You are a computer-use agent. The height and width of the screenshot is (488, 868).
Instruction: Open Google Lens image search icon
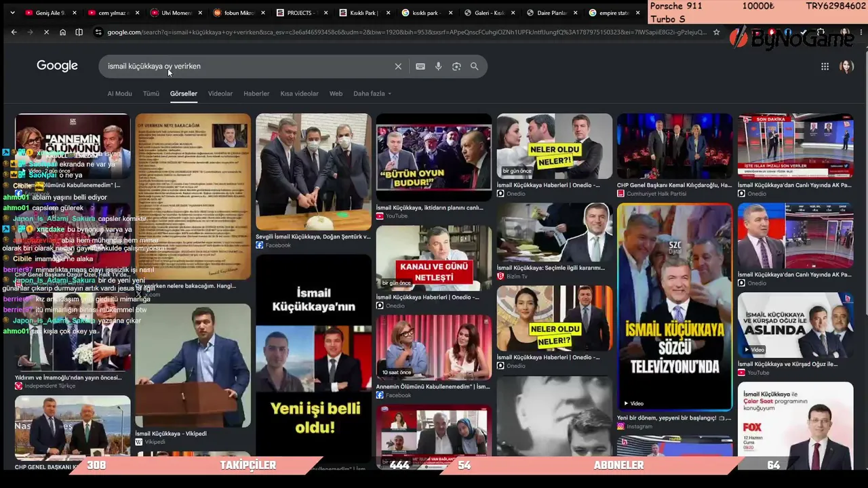[456, 66]
